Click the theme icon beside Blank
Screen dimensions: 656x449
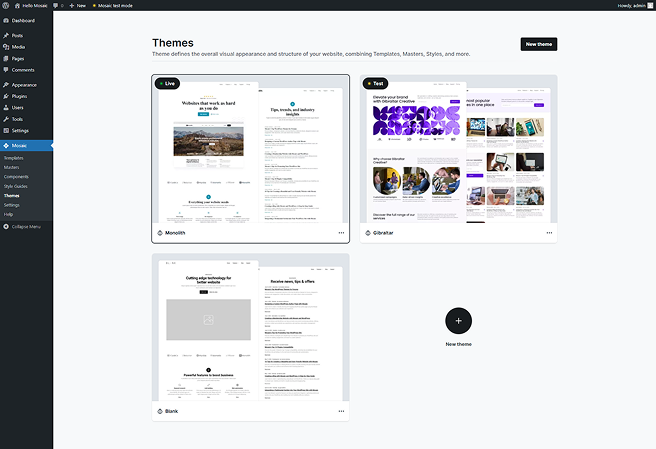click(x=160, y=411)
